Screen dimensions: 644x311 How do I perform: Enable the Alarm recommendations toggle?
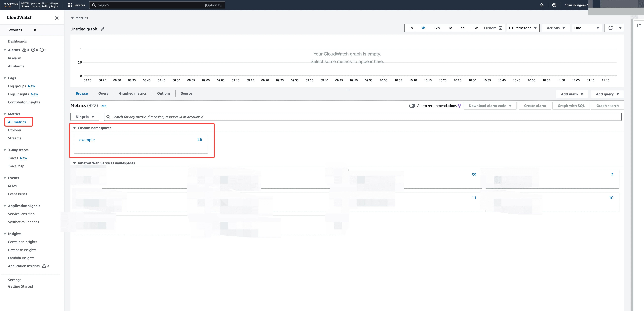point(412,106)
